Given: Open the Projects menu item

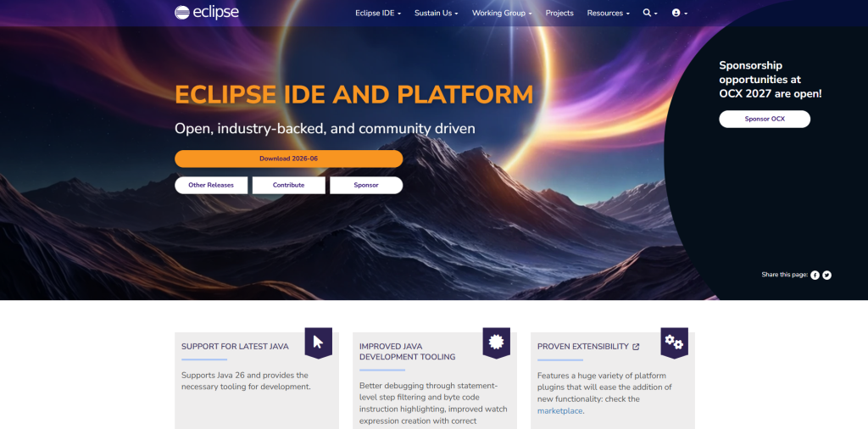Looking at the screenshot, I should (559, 13).
